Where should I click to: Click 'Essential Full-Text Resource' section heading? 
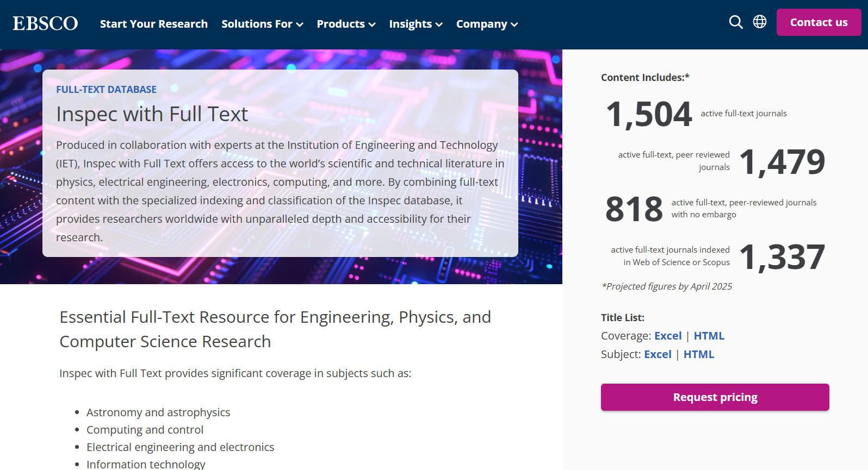(275, 329)
